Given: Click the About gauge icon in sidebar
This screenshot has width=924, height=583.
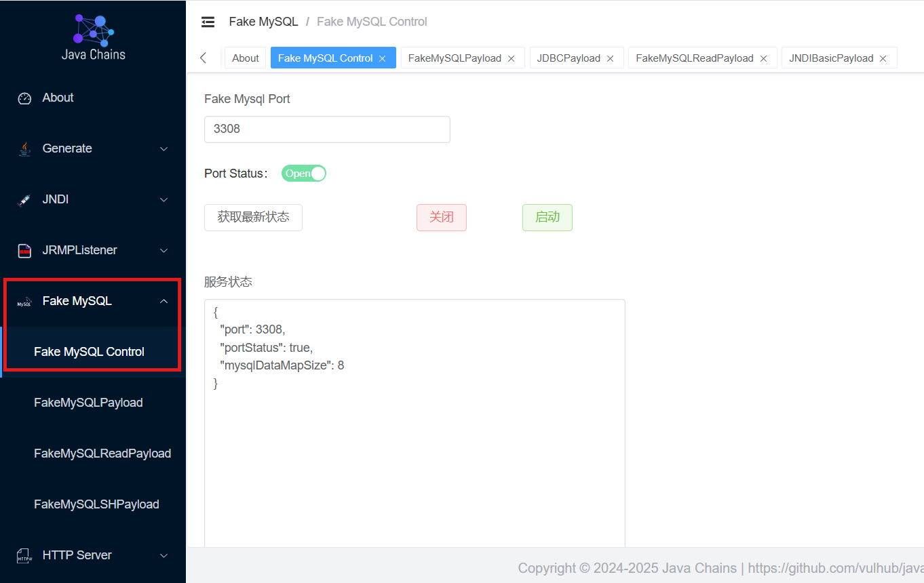Looking at the screenshot, I should click(24, 98).
